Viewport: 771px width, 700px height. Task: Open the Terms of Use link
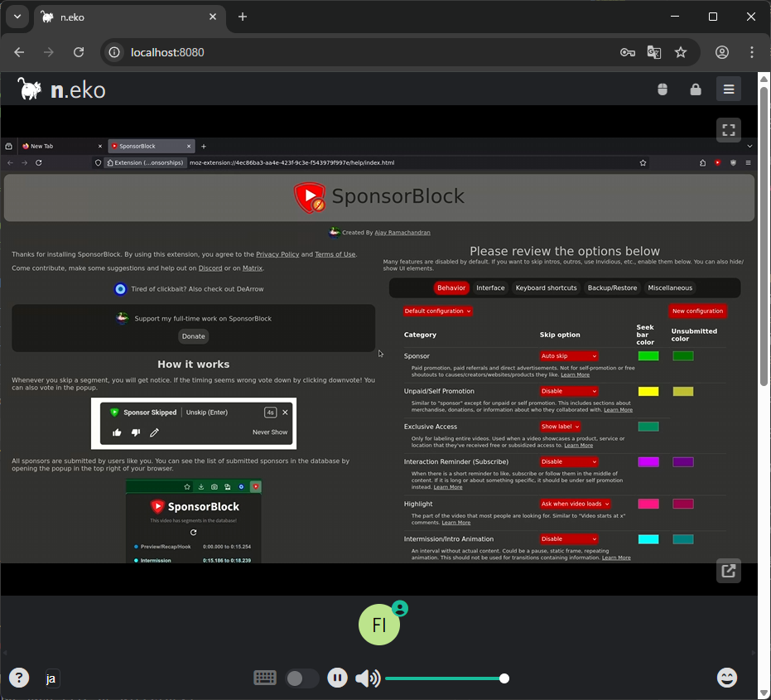pyautogui.click(x=335, y=254)
